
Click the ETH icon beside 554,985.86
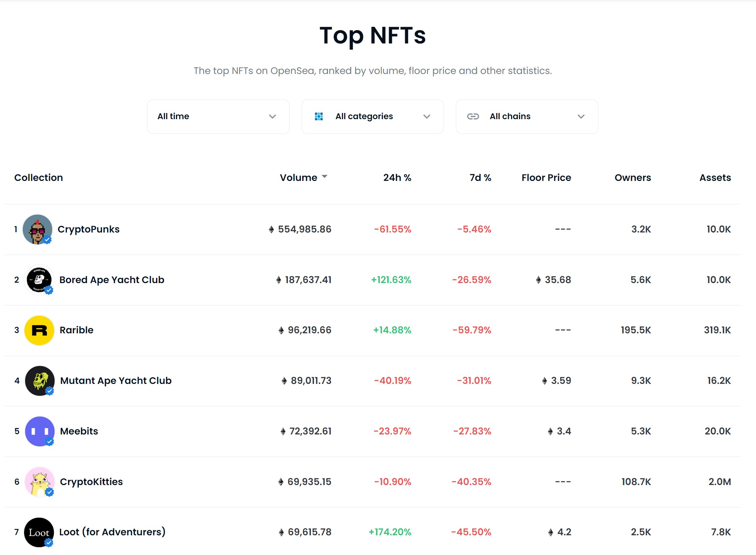271,229
